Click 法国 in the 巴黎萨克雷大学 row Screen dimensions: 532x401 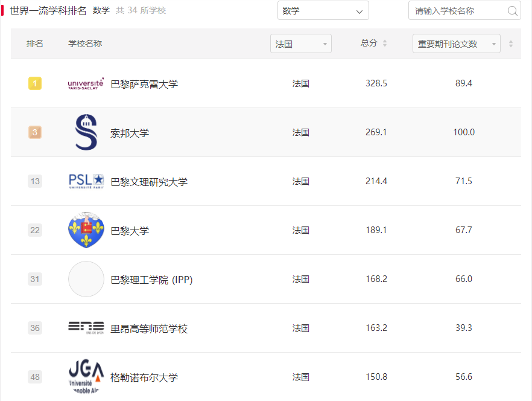(x=301, y=83)
